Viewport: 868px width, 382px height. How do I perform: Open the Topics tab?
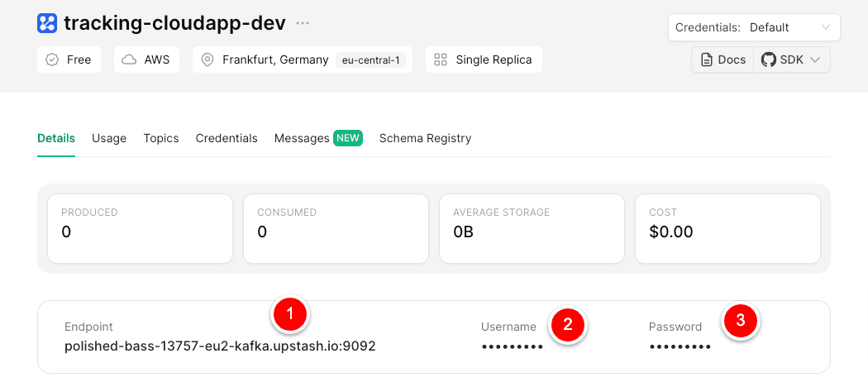(x=161, y=138)
